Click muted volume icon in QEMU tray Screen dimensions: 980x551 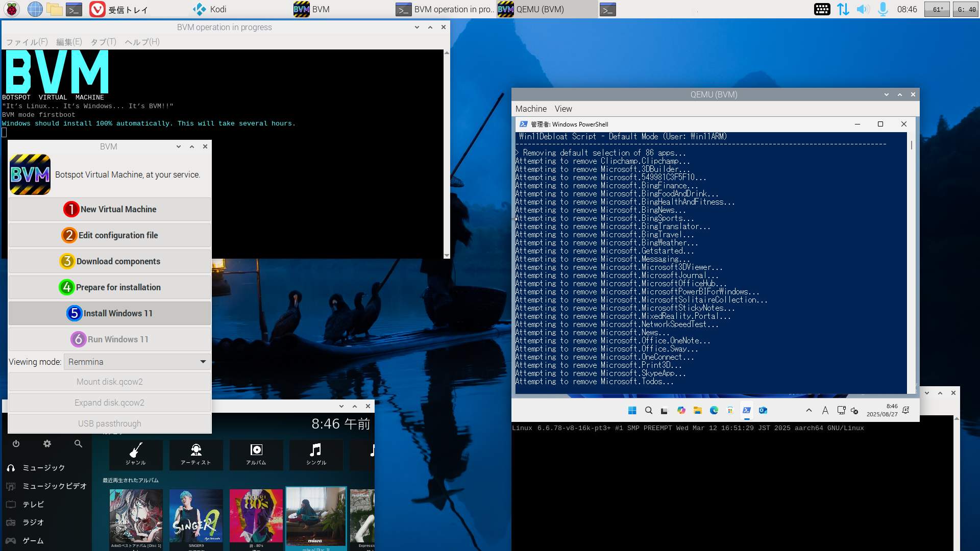[854, 411]
